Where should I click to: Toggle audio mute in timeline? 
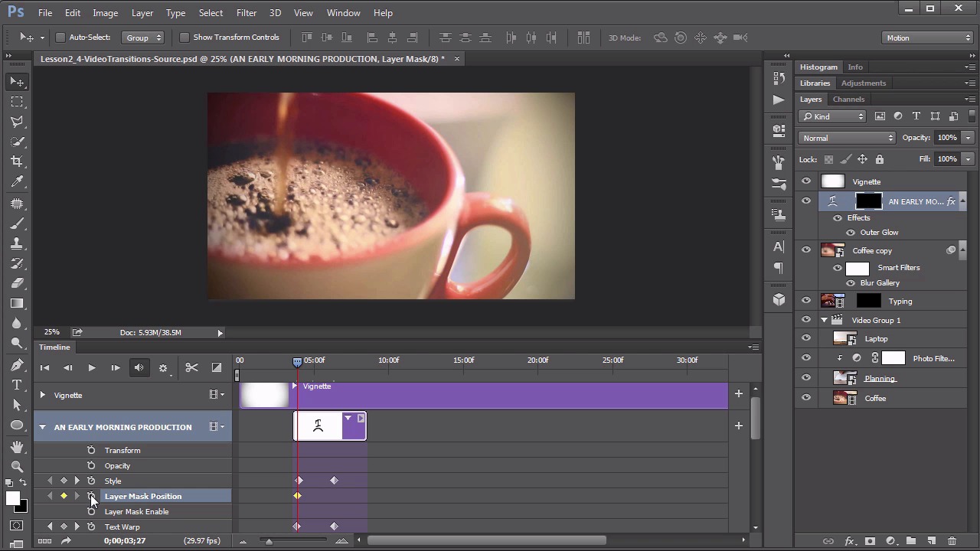139,368
